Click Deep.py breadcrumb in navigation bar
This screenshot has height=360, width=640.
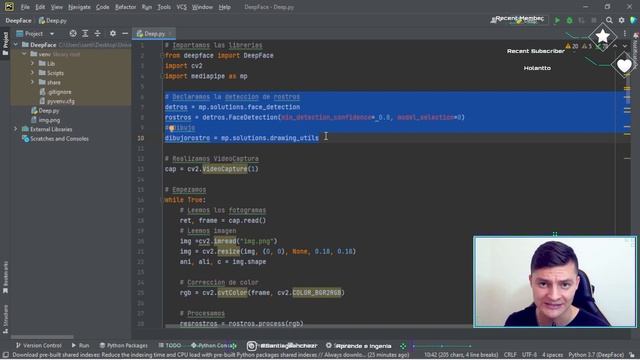53,20
